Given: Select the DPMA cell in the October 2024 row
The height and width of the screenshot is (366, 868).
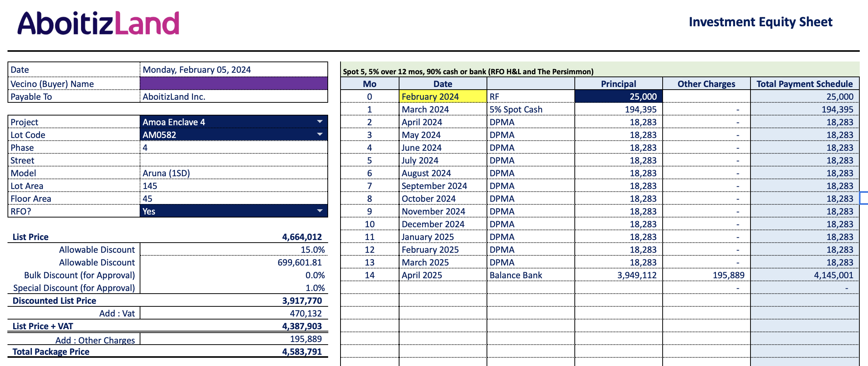Looking at the screenshot, I should point(531,198).
